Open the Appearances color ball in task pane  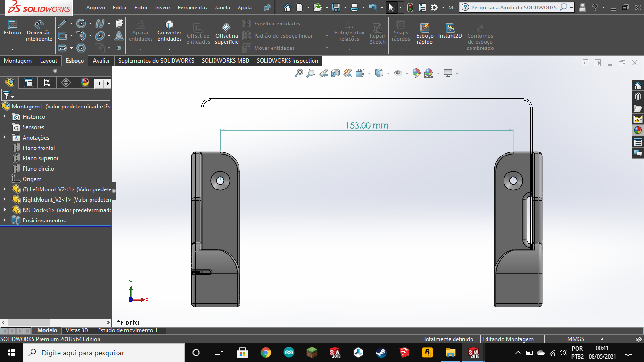(x=638, y=131)
